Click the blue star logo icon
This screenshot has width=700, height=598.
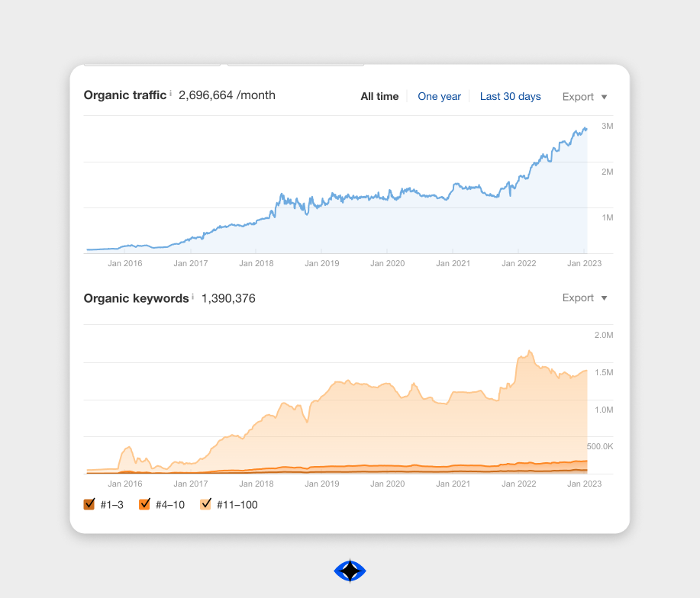(x=350, y=571)
